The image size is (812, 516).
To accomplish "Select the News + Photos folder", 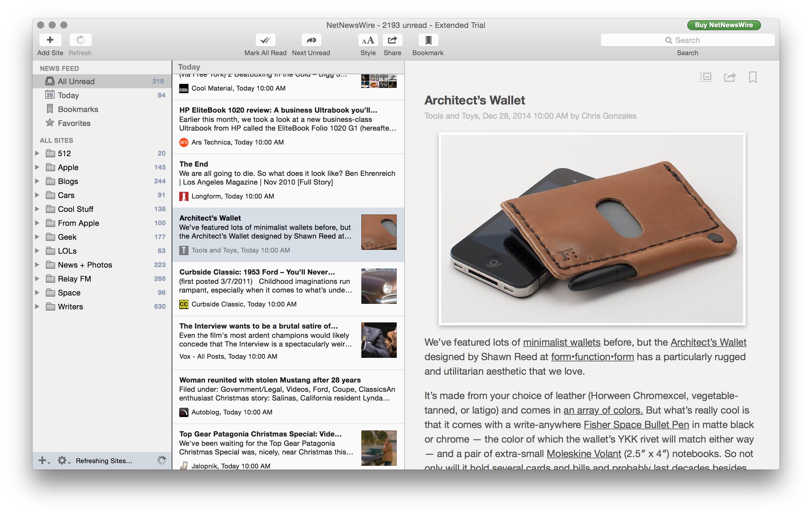I will (102, 265).
